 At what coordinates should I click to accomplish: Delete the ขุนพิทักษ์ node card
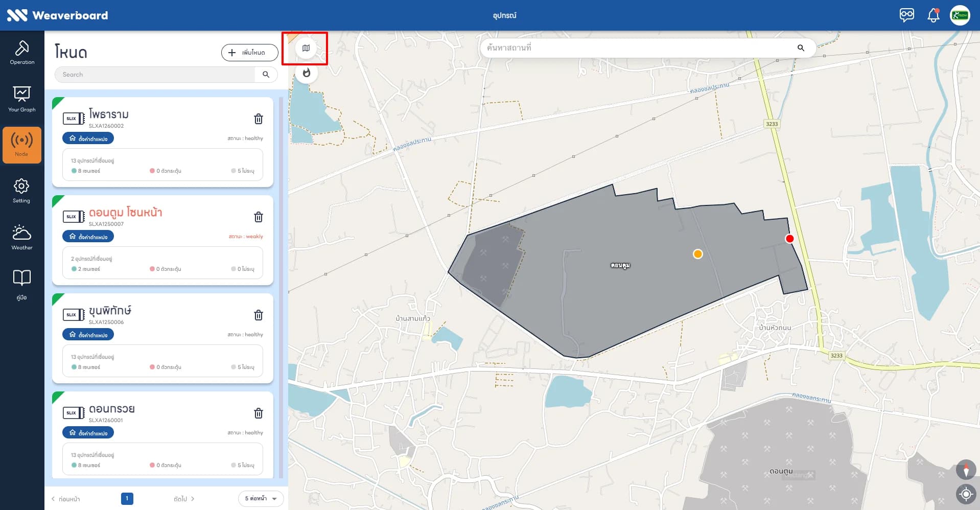[259, 315]
